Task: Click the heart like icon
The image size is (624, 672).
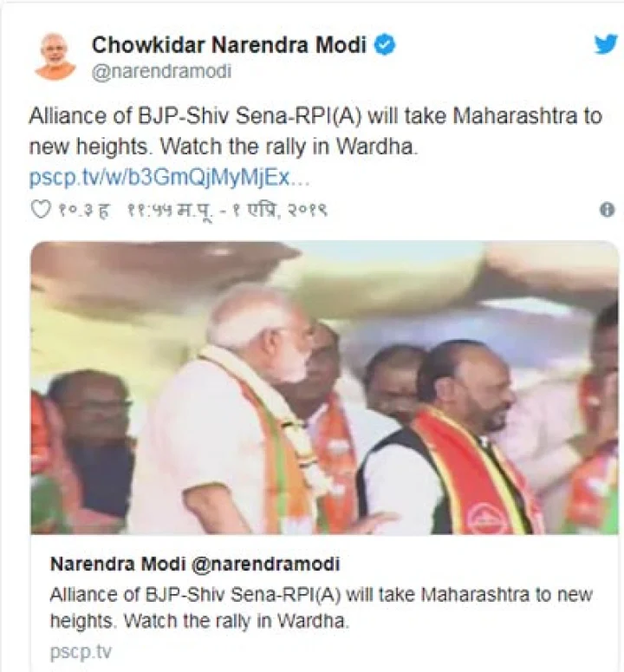Action: tap(41, 210)
